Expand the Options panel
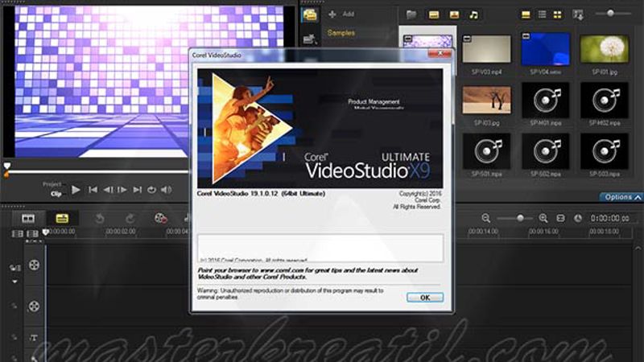 (x=621, y=197)
